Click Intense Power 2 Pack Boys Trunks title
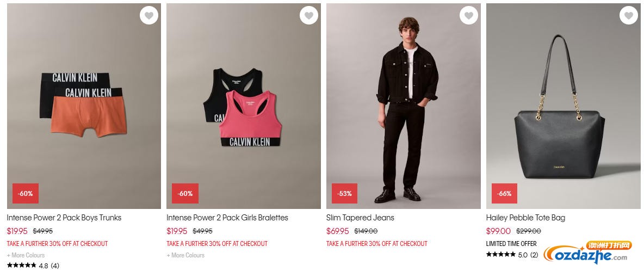Screen dimensions: 644x271 point(64,218)
